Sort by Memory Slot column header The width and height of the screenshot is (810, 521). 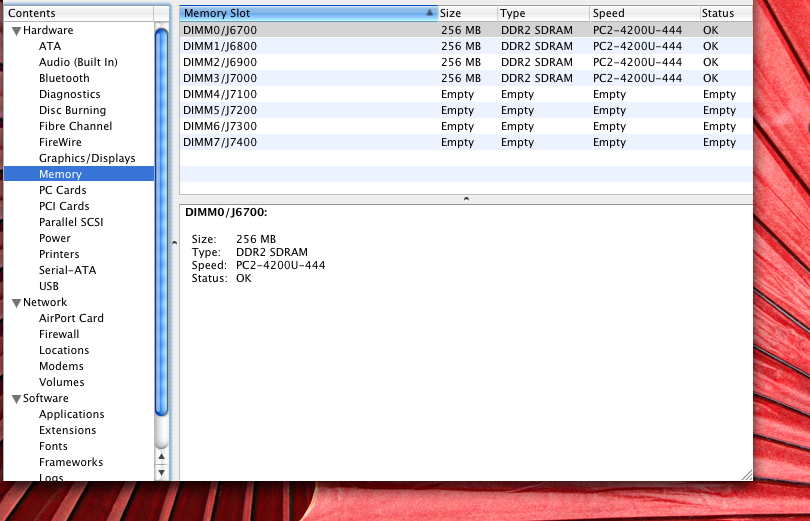(308, 13)
